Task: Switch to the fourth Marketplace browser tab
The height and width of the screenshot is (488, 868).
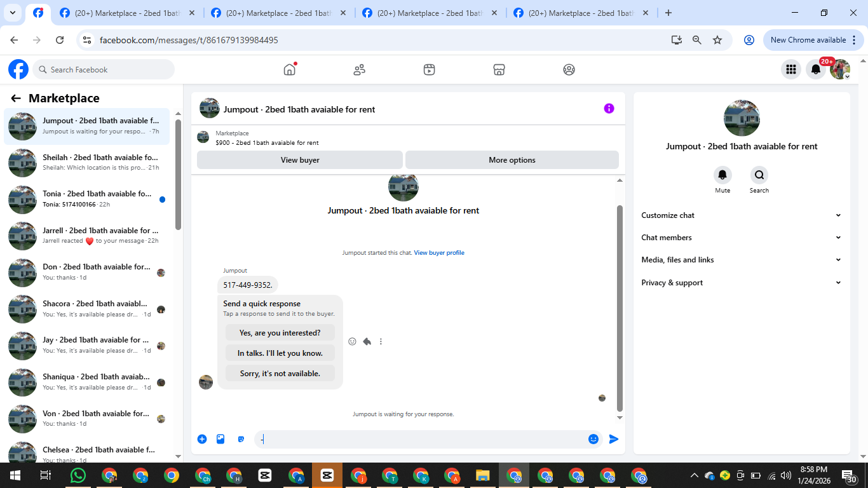Action: [x=582, y=13]
